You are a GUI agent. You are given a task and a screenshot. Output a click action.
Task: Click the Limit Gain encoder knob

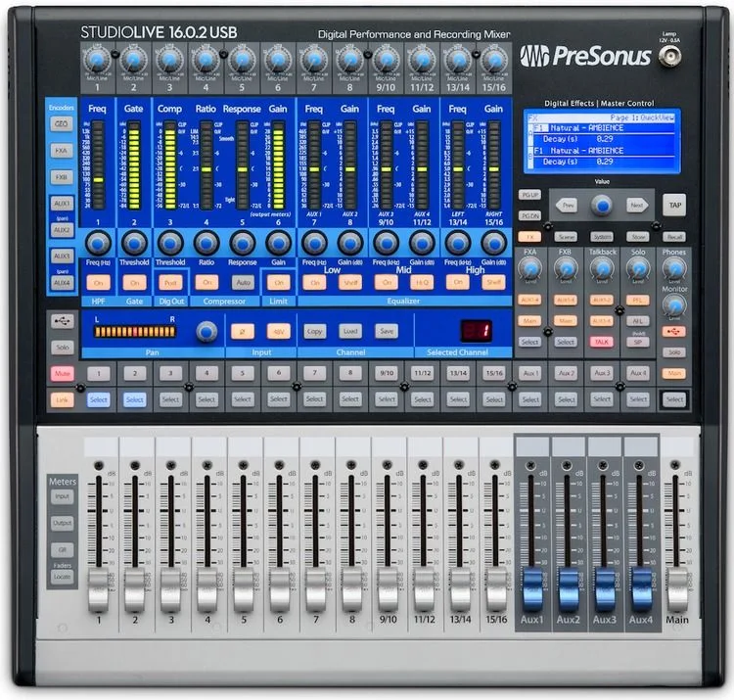click(278, 243)
